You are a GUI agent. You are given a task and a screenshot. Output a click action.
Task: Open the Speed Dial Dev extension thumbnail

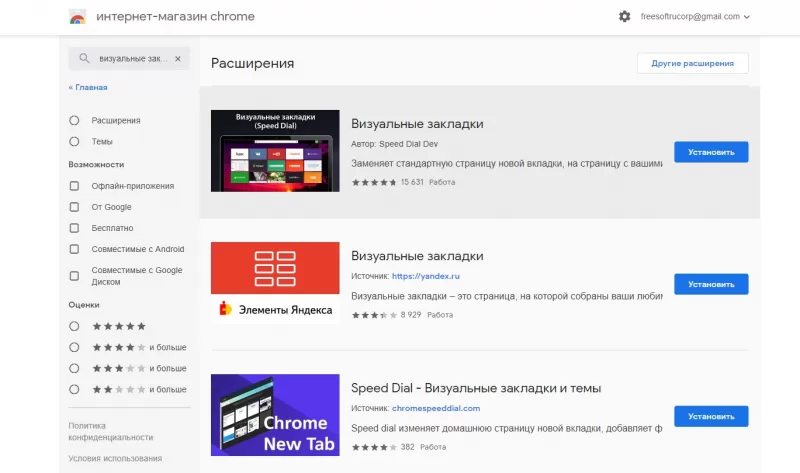(x=275, y=151)
